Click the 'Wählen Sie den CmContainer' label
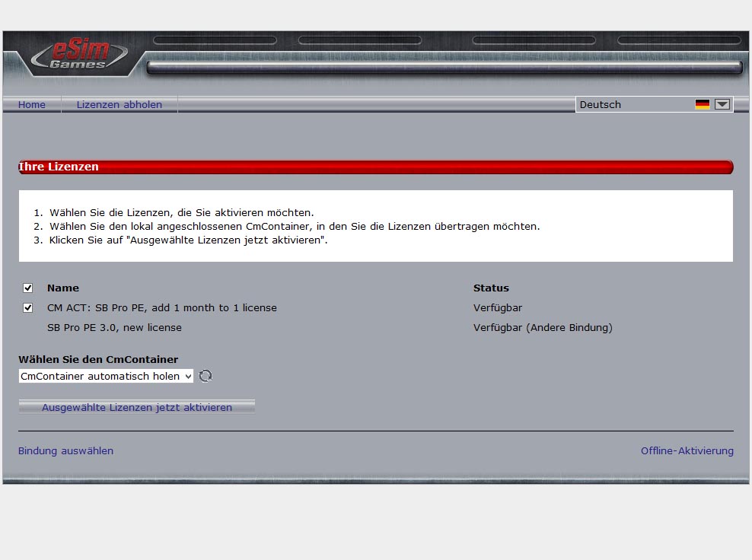Image resolution: width=752 pixels, height=560 pixels. click(x=98, y=360)
